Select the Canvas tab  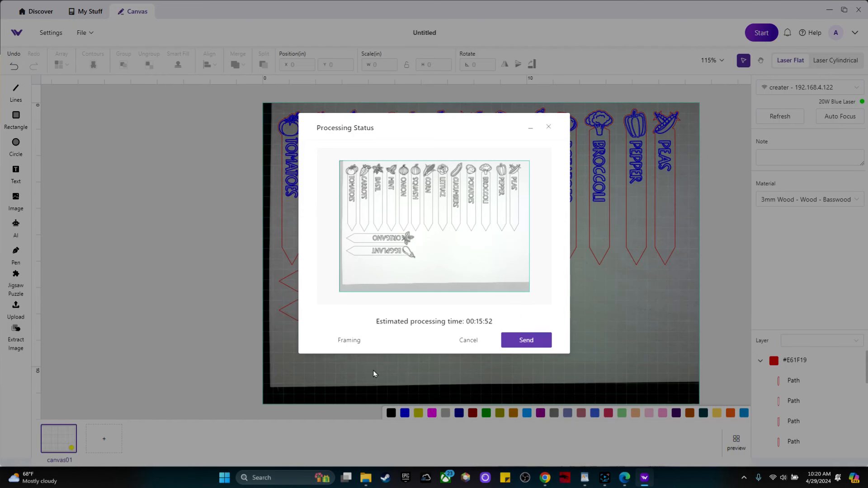pos(132,11)
